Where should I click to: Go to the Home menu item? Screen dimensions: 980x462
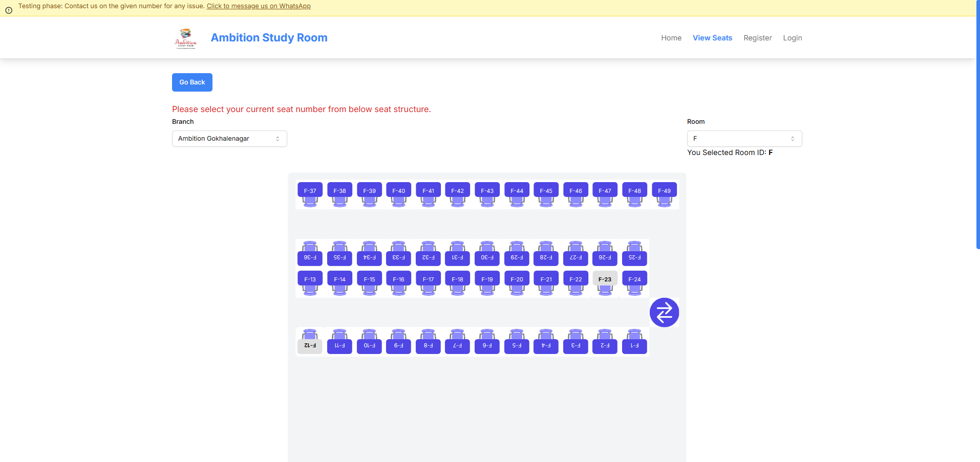pos(671,38)
